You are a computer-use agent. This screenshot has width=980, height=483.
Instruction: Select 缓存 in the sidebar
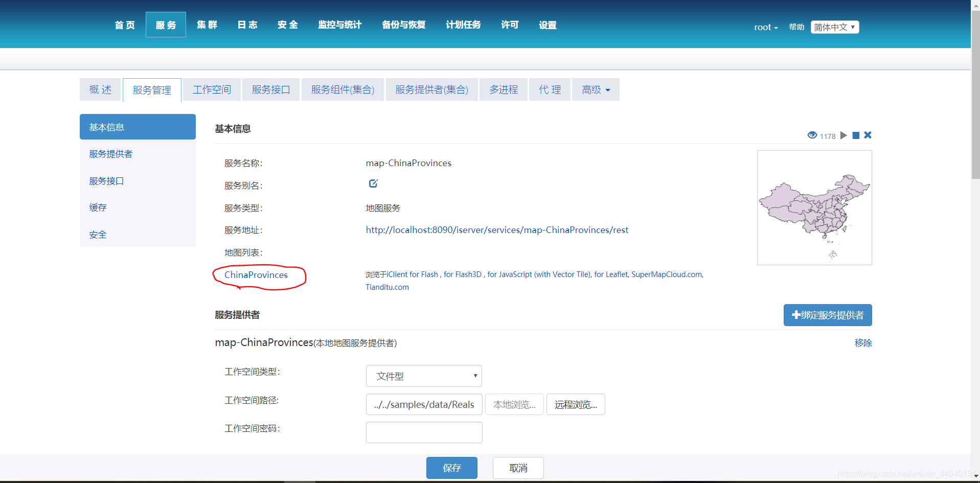coord(98,208)
